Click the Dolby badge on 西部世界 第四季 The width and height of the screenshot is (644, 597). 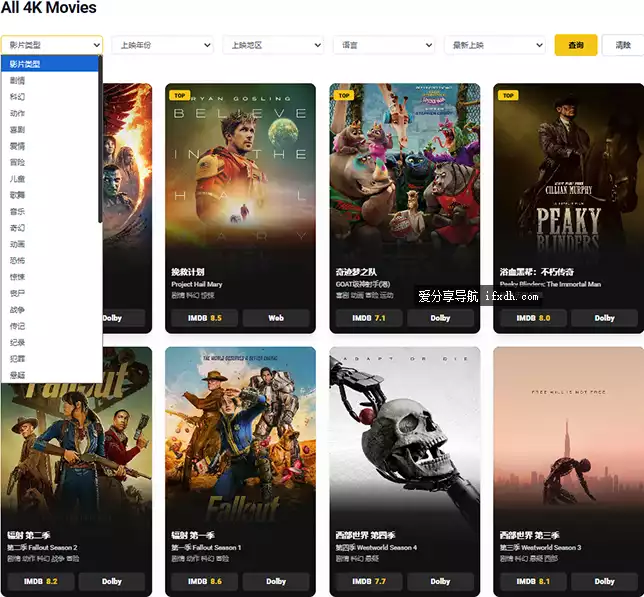click(x=440, y=581)
